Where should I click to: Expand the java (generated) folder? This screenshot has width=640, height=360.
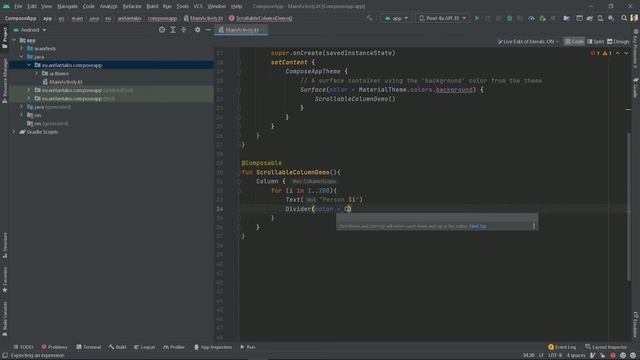point(22,107)
